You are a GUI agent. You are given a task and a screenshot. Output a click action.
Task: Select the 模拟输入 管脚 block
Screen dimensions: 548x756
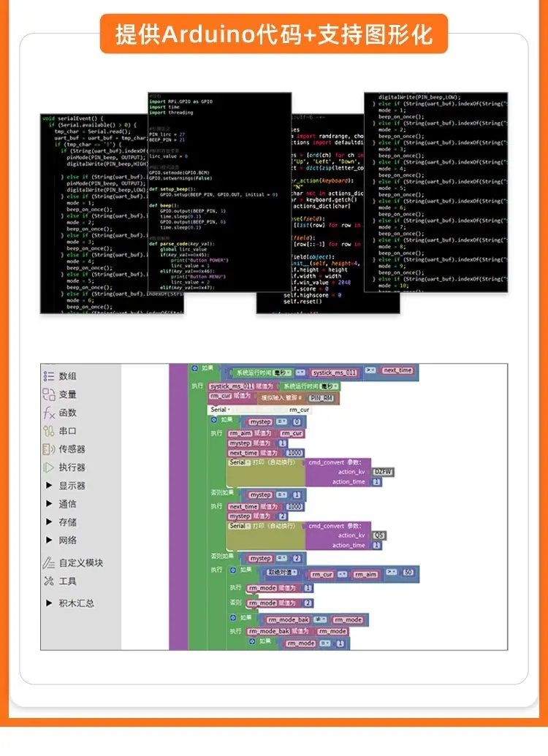(x=298, y=398)
